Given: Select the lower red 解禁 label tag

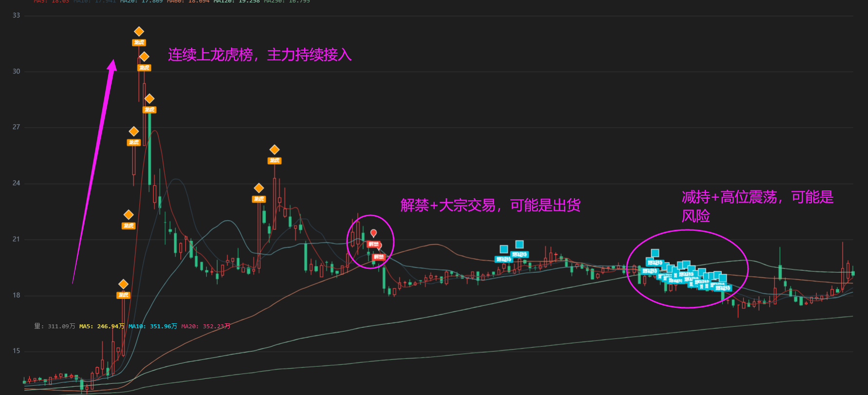Looking at the screenshot, I should 379,257.
